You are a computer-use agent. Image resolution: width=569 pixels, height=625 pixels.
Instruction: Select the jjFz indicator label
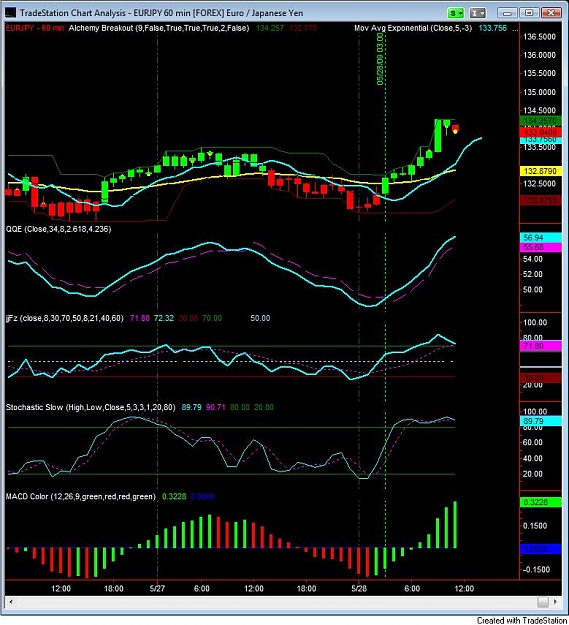click(65, 318)
